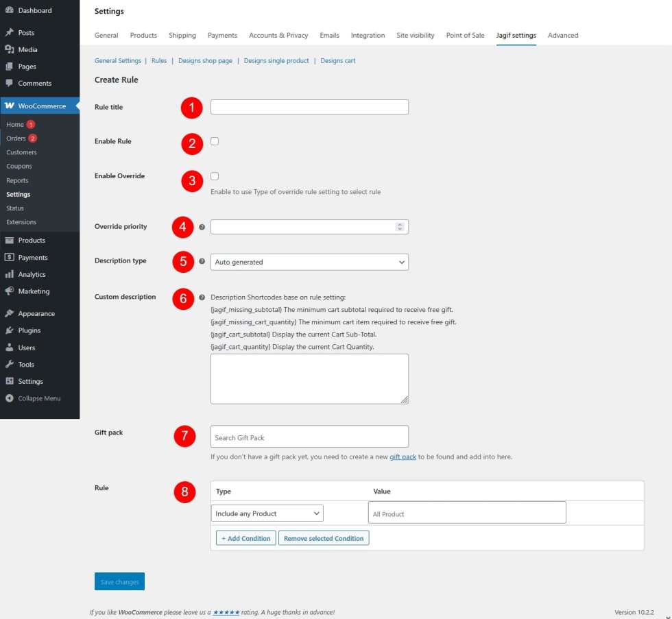This screenshot has width=672, height=619.
Task: Click the sidebar Settings sliders icon
Action: tap(9, 381)
